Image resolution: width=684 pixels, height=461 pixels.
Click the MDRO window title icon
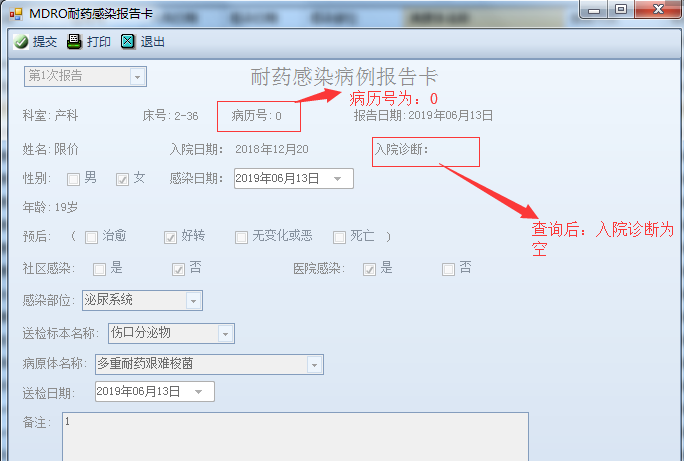click(16, 14)
